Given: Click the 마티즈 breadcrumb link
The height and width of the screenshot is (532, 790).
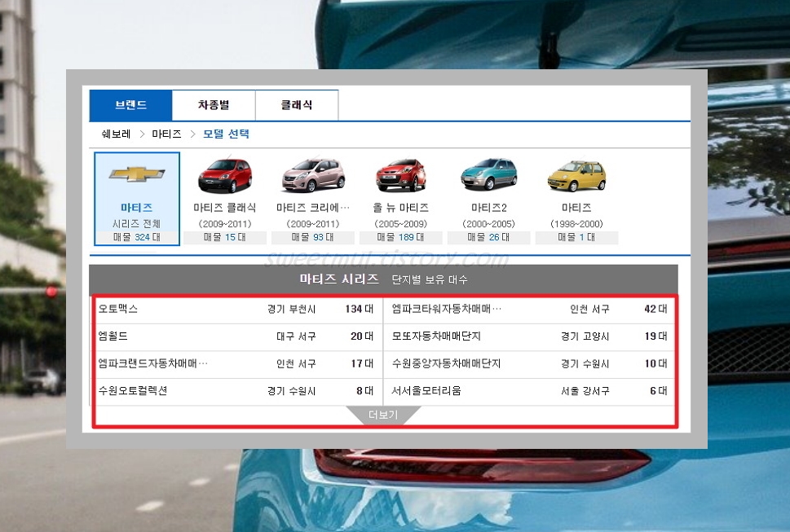Looking at the screenshot, I should [166, 134].
